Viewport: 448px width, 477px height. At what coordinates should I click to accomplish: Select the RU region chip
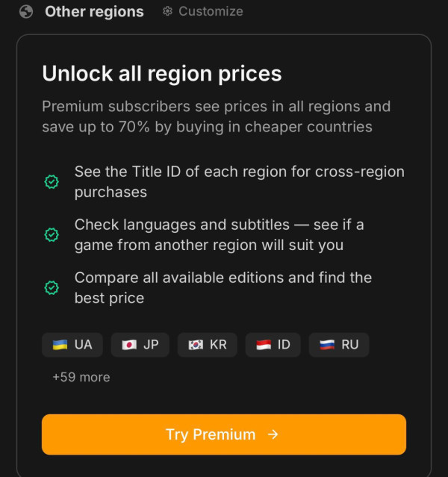point(339,345)
